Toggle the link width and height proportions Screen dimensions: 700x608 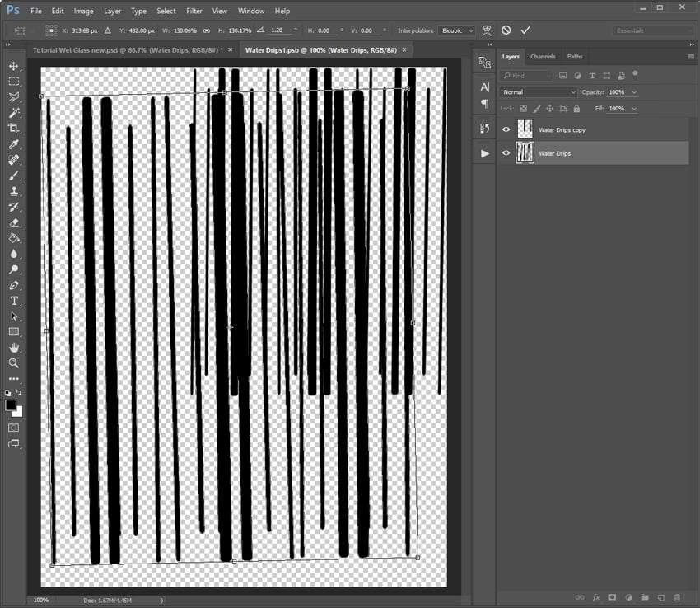point(206,30)
